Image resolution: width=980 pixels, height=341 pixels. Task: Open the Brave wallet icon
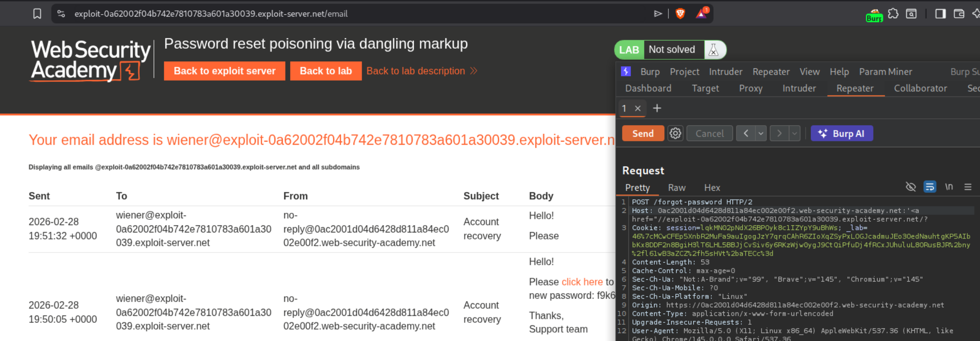(959, 14)
